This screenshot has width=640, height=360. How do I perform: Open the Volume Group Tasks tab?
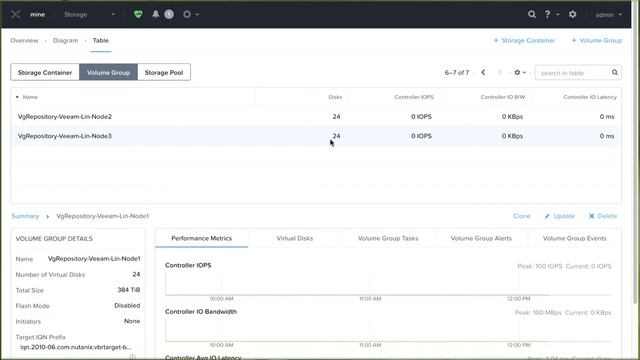coord(388,238)
